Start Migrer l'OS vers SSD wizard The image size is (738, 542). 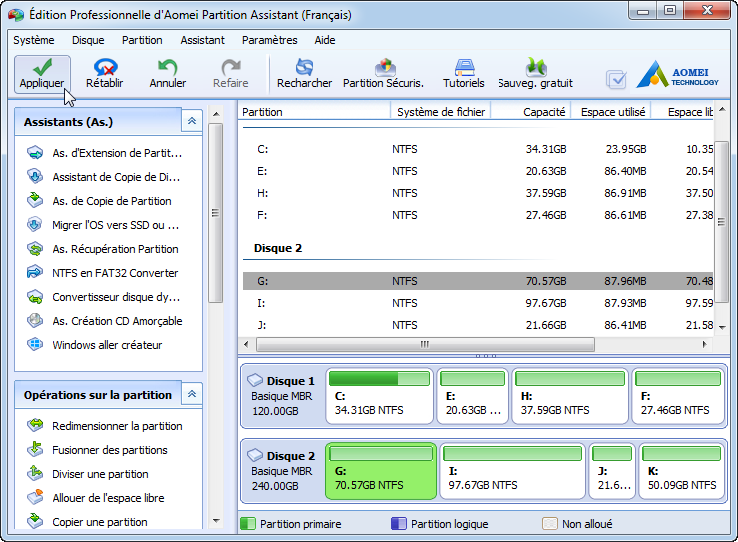[x=115, y=225]
